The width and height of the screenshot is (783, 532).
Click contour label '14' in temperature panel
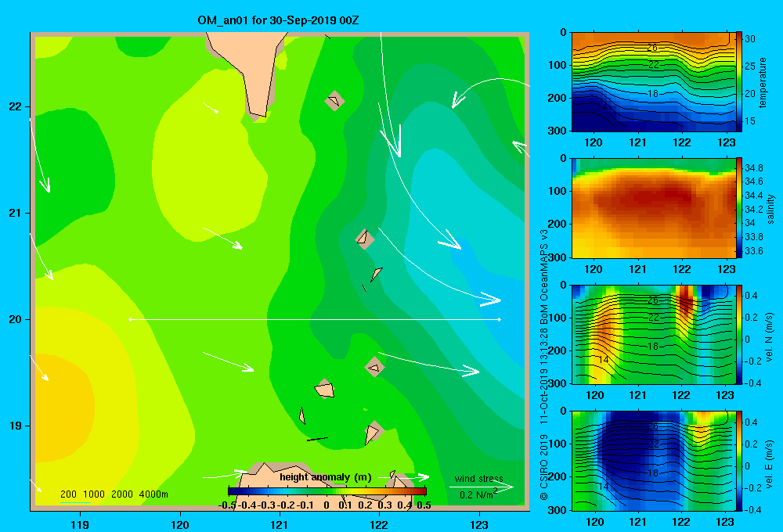coord(601,107)
